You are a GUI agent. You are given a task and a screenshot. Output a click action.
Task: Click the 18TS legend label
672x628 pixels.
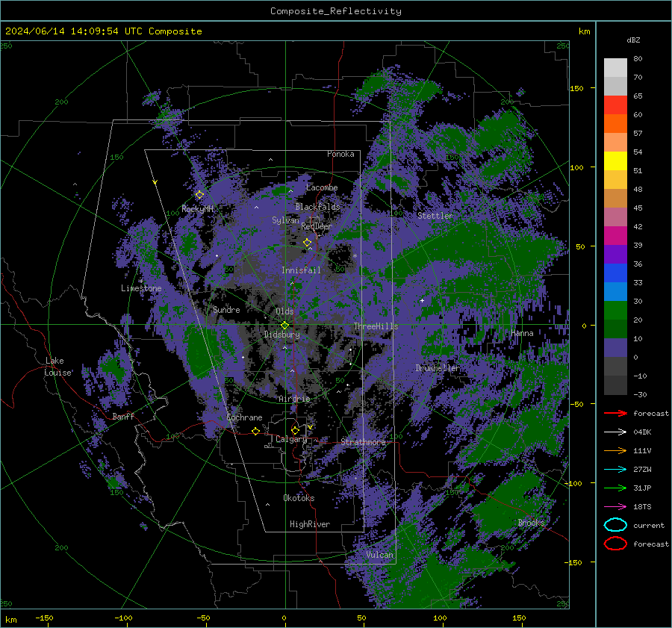click(642, 507)
